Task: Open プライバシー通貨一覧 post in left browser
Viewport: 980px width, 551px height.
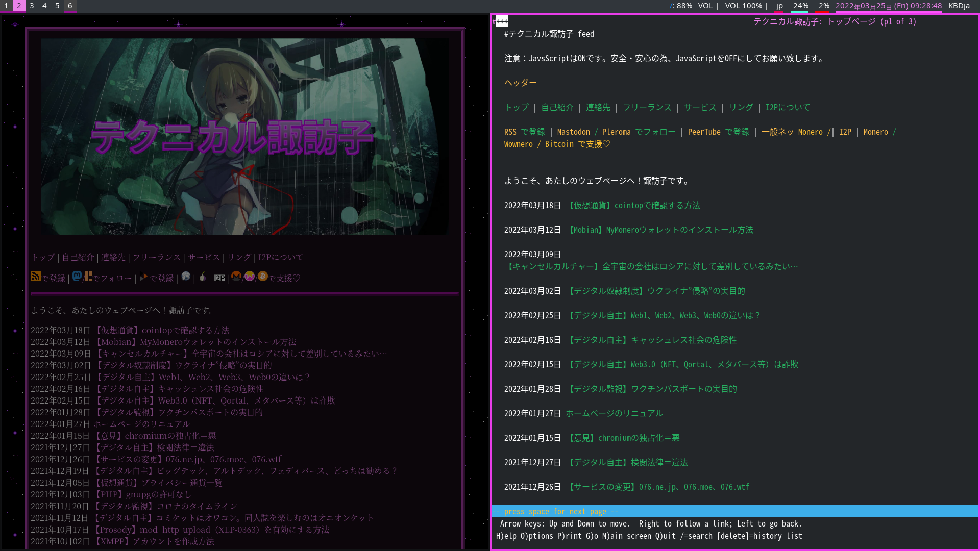Action: coord(158,483)
